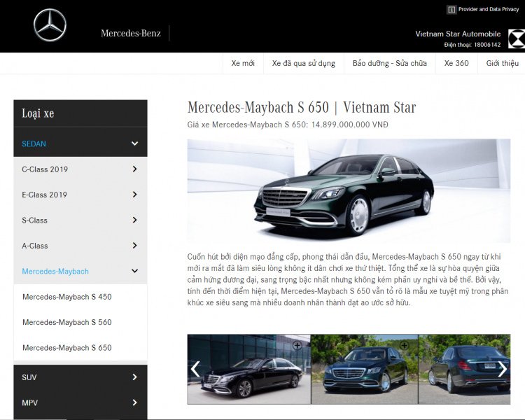The width and height of the screenshot is (525, 420).
Task: Click the Mercedes-Maybach sidebar label
Action: point(55,272)
